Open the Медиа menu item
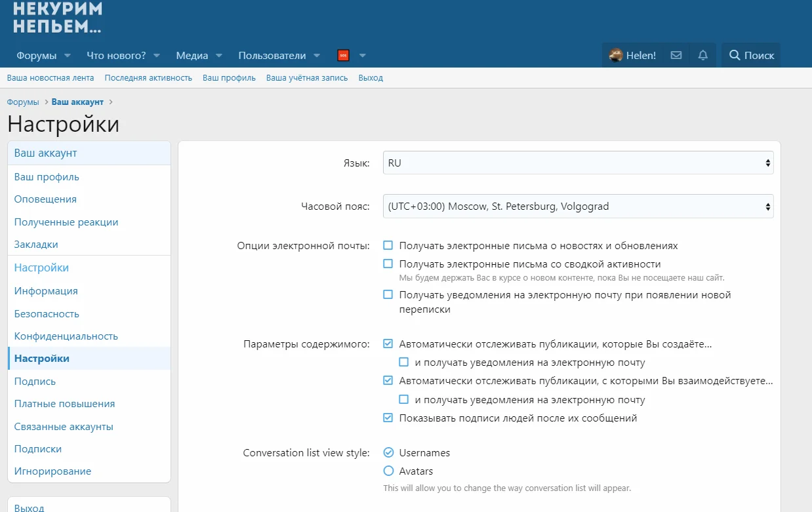 tap(192, 56)
